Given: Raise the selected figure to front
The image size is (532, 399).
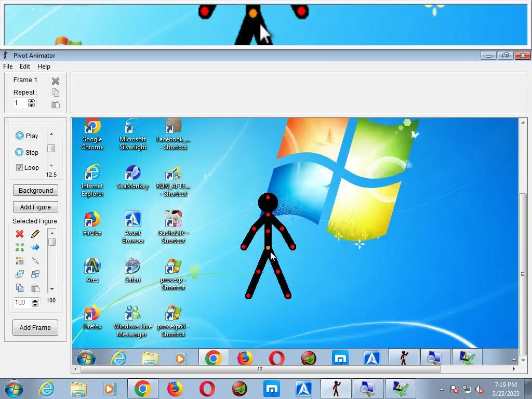Looking at the screenshot, I should click(x=20, y=274).
